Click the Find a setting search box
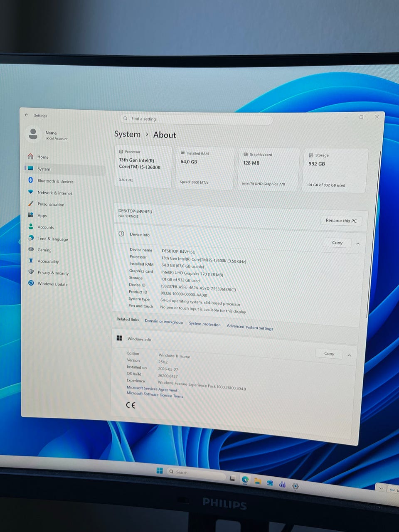The height and width of the screenshot is (532, 399). coord(197,119)
